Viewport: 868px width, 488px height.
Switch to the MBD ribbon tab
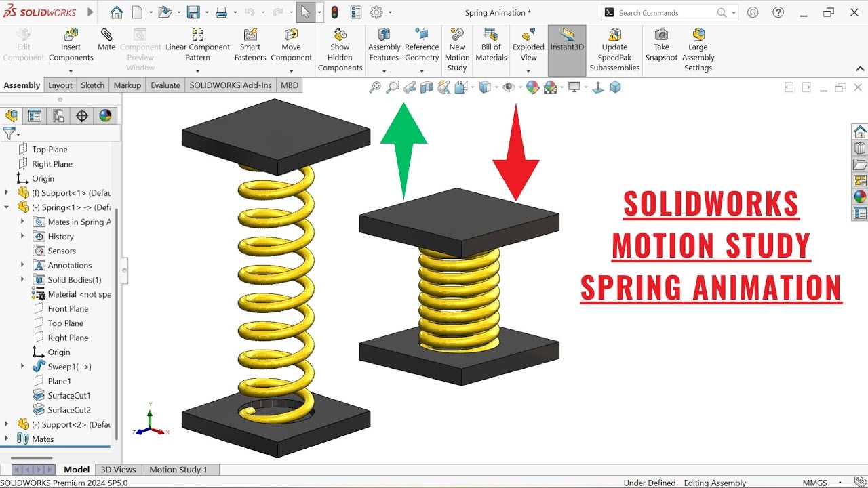[x=290, y=85]
